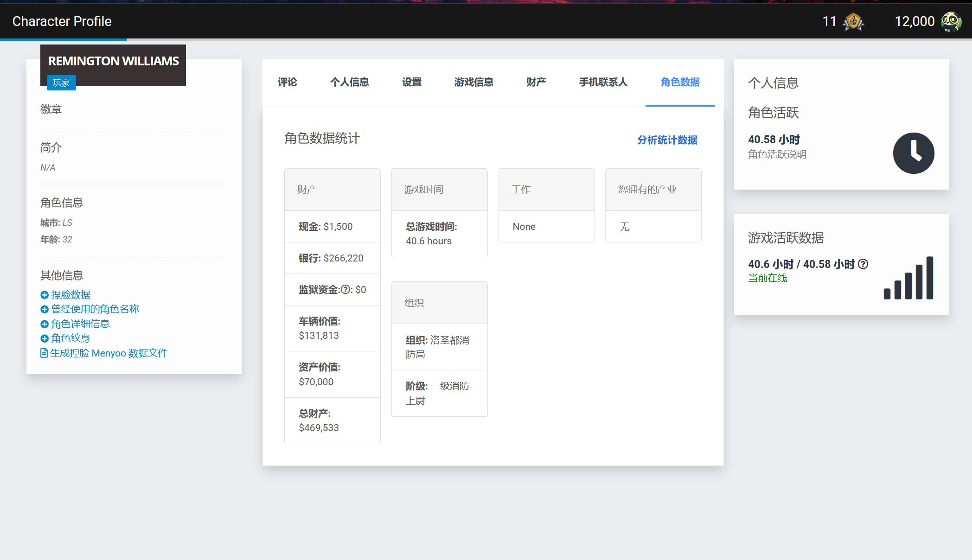Click the 生成捏脸 Menyoo 数据文件 link
This screenshot has height=560, width=972.
pos(109,353)
